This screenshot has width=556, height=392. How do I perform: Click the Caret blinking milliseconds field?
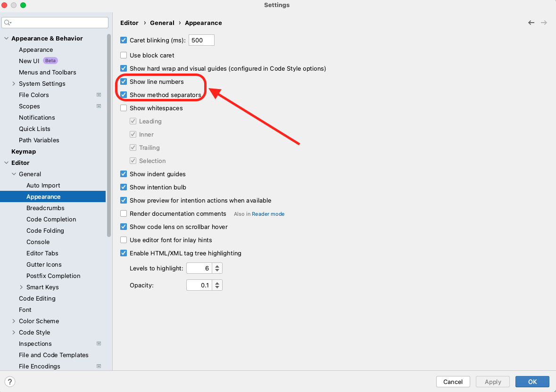201,40
